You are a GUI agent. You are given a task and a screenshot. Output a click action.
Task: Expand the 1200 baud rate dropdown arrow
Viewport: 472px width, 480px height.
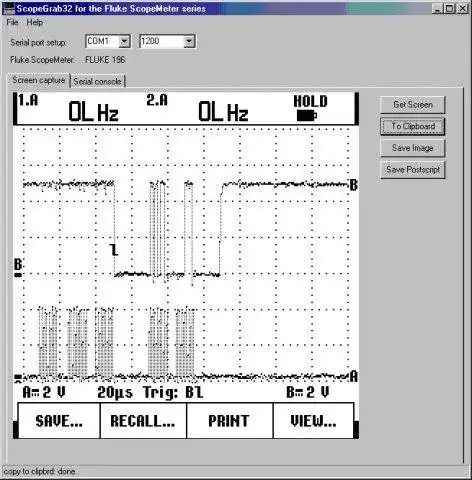point(189,41)
